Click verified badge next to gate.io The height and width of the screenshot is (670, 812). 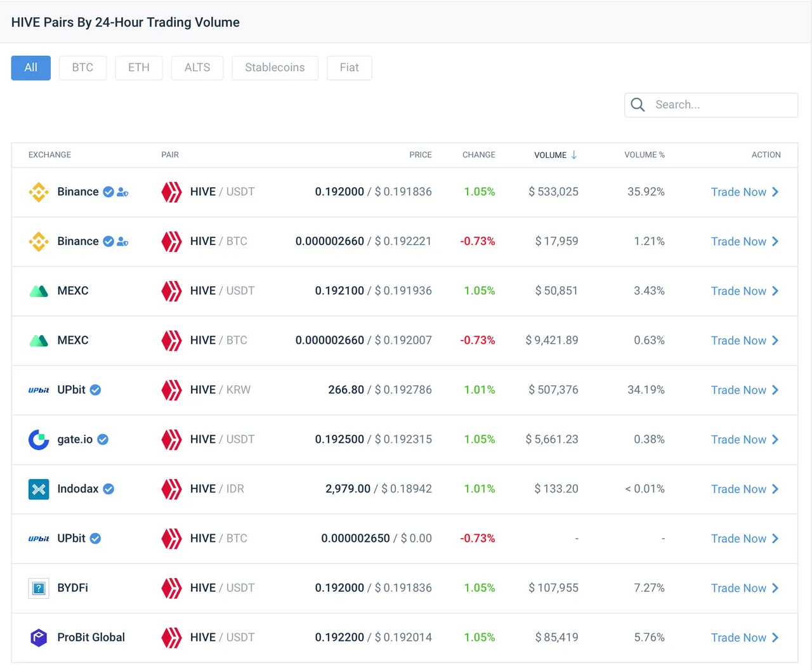click(x=103, y=439)
